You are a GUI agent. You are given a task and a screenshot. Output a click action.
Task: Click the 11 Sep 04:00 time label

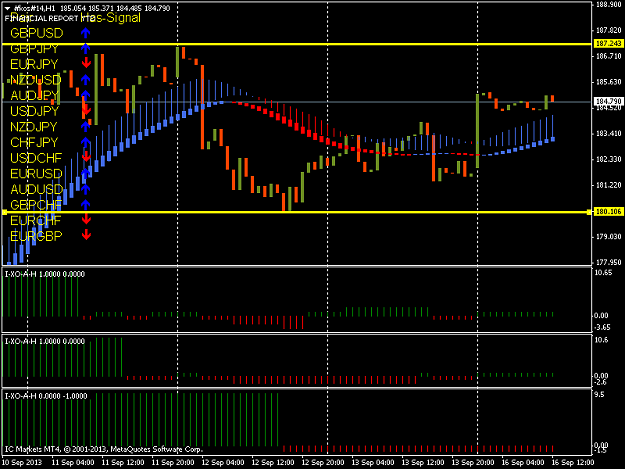pos(73,462)
